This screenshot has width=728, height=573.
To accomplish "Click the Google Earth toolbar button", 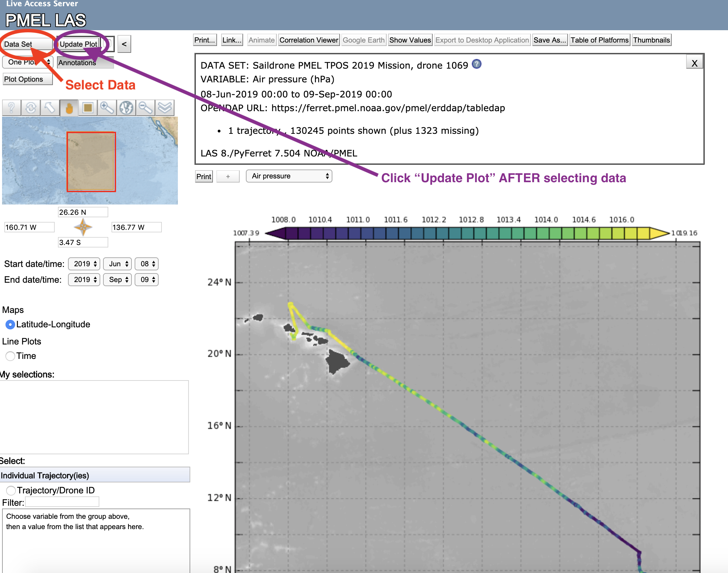I will tap(364, 40).
